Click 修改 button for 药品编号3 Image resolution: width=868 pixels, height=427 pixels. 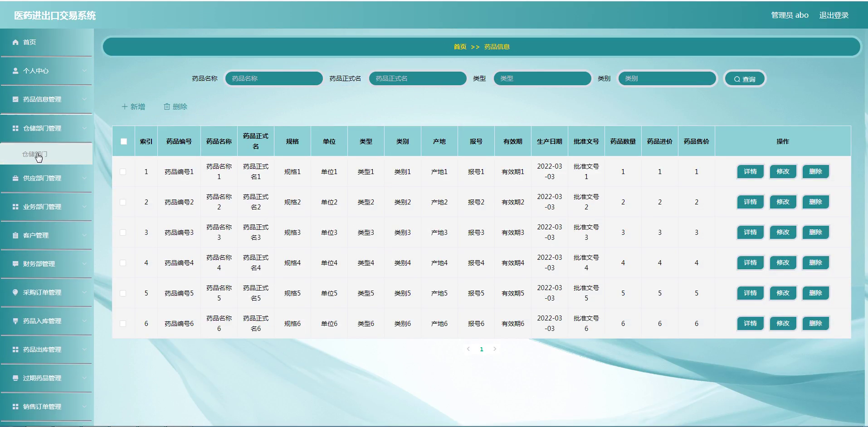[783, 233]
